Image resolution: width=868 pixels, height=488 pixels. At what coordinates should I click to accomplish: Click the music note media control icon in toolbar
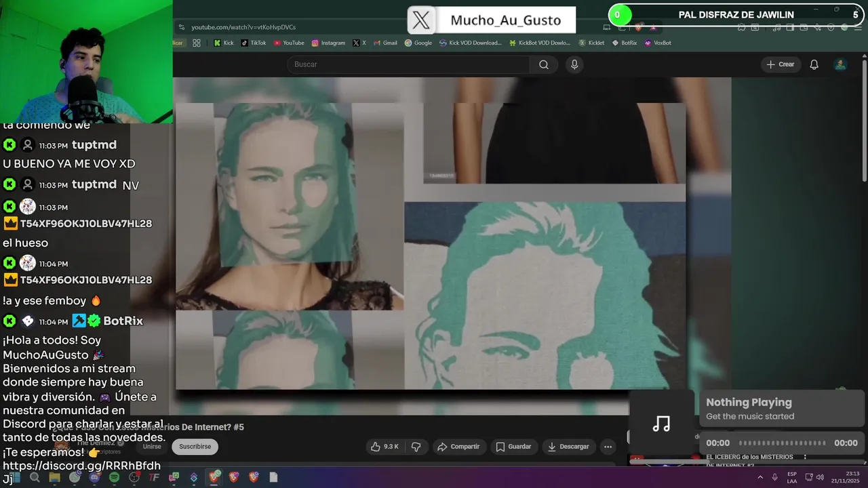coord(776,27)
